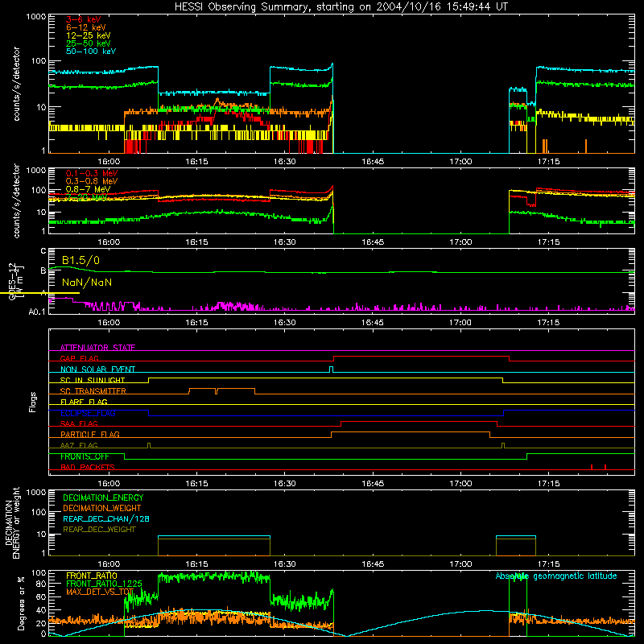The image size is (644, 644).
Task: Pick the GAP_FLAG label
Action: click(79, 358)
